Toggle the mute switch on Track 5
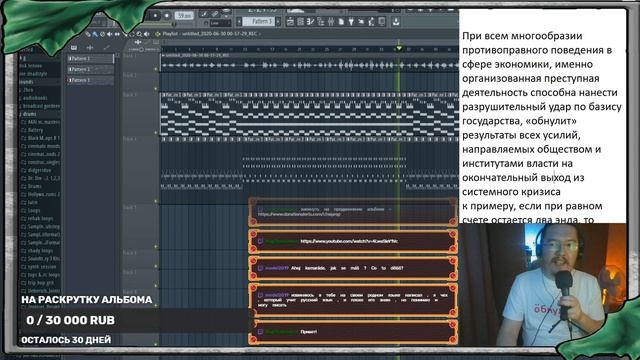Screen dimensions: 640x360 pyautogui.click(x=156, y=247)
